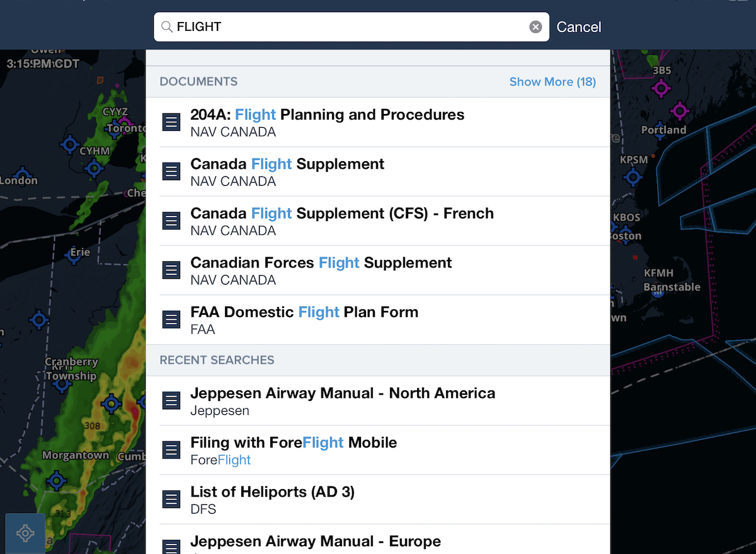This screenshot has height=554, width=756.
Task: Click document icon beside Jeppesen Airway Manual North America
Action: point(171,400)
